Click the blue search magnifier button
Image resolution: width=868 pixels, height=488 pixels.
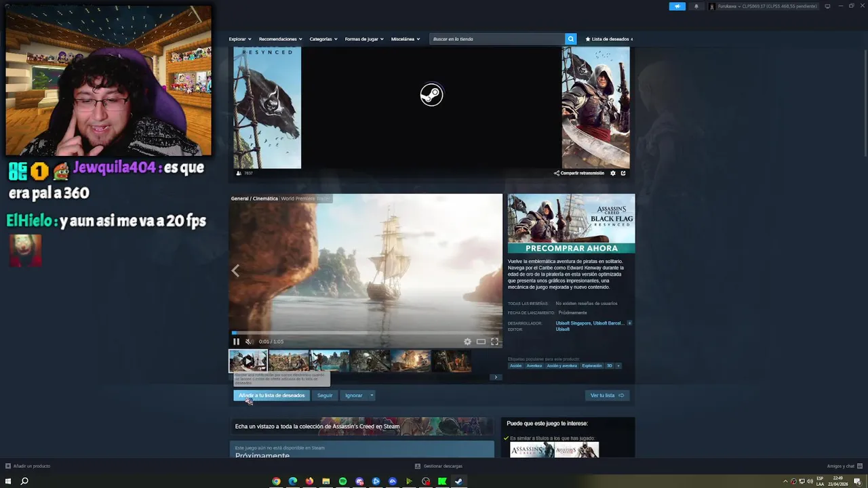click(x=570, y=39)
